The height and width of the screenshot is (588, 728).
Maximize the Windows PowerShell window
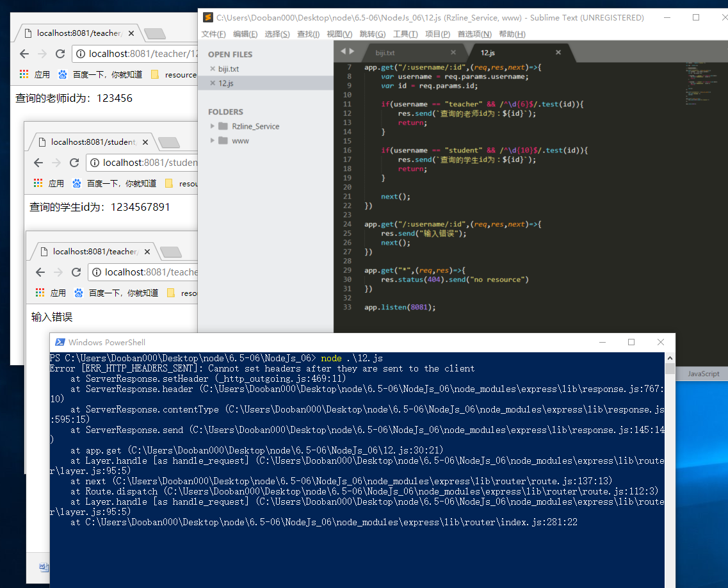631,342
